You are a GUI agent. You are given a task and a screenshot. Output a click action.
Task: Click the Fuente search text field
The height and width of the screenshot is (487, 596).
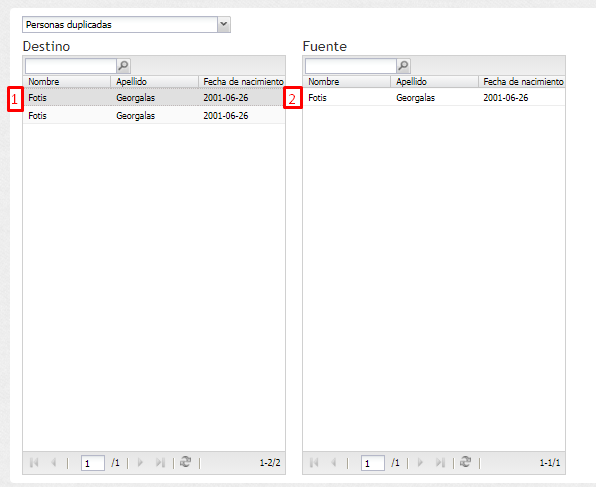[x=351, y=66]
